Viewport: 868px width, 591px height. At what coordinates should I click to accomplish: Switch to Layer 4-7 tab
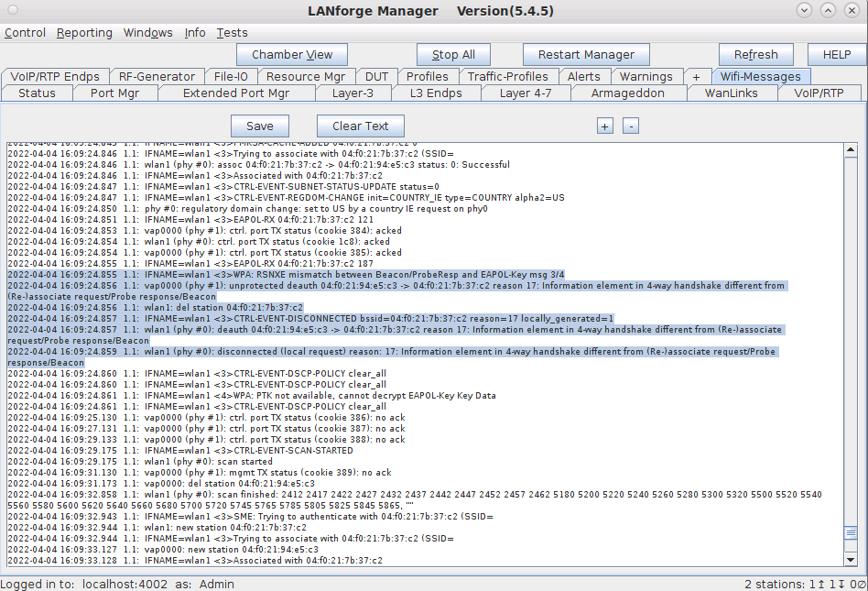[x=526, y=93]
